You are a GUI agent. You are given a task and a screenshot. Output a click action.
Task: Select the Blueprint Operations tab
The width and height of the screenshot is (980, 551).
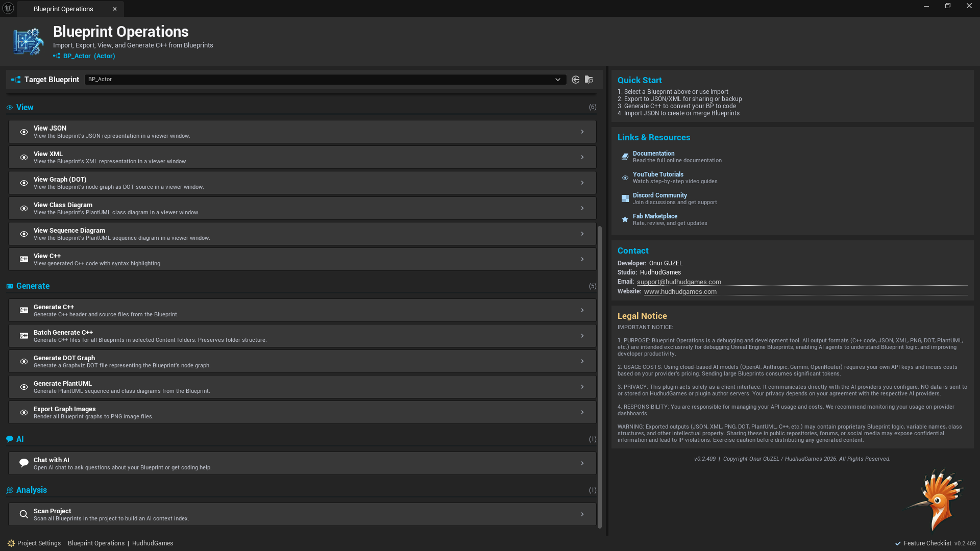(x=64, y=9)
